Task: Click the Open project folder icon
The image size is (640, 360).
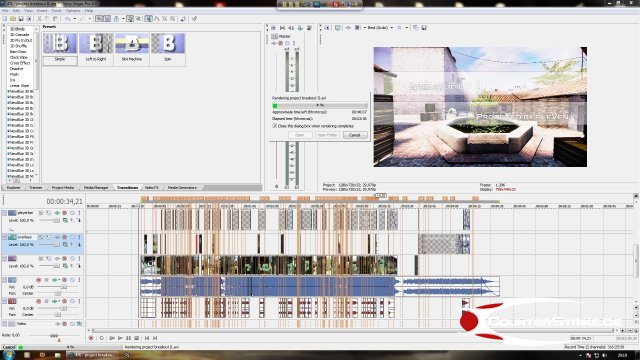Action: 13,19
